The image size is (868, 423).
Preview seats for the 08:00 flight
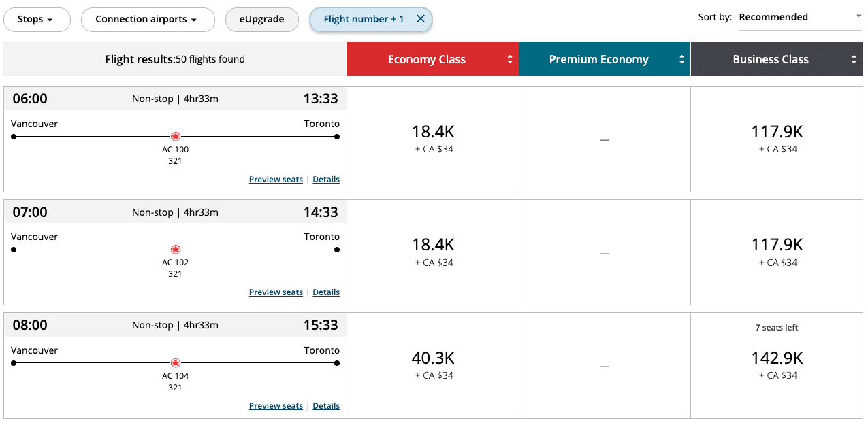276,406
